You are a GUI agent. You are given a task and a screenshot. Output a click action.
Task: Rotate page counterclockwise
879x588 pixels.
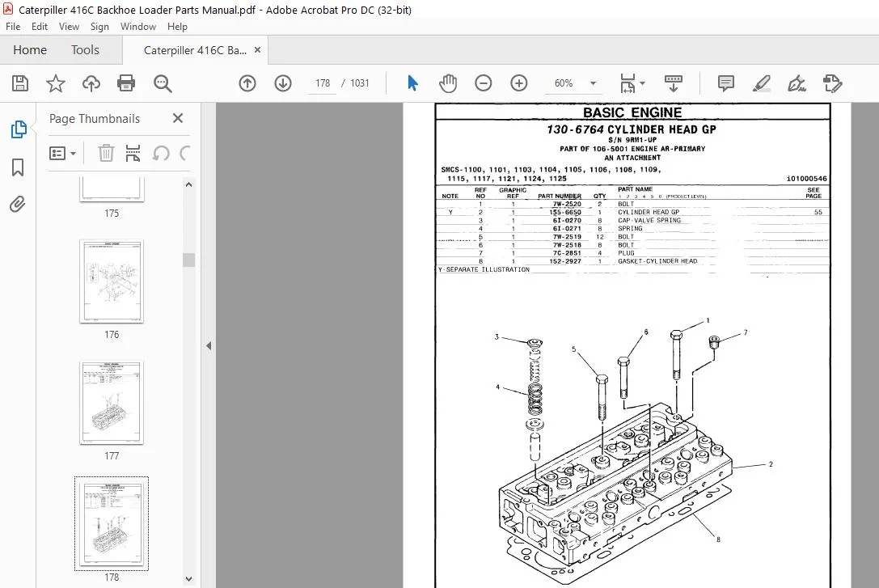click(x=161, y=153)
